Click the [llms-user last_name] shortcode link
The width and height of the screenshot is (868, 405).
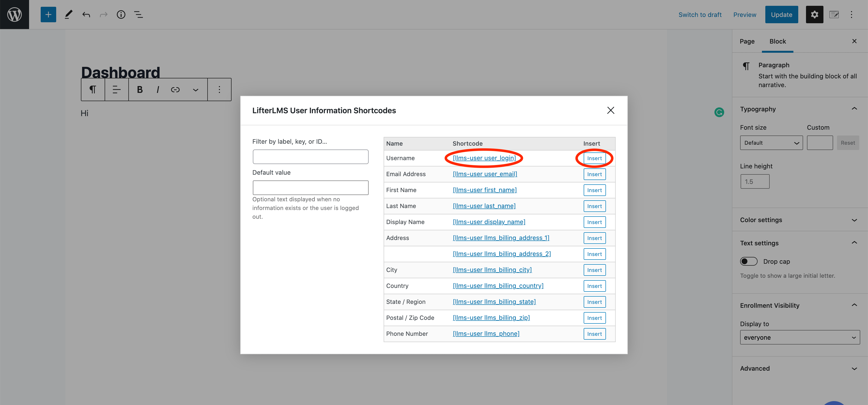[484, 206]
